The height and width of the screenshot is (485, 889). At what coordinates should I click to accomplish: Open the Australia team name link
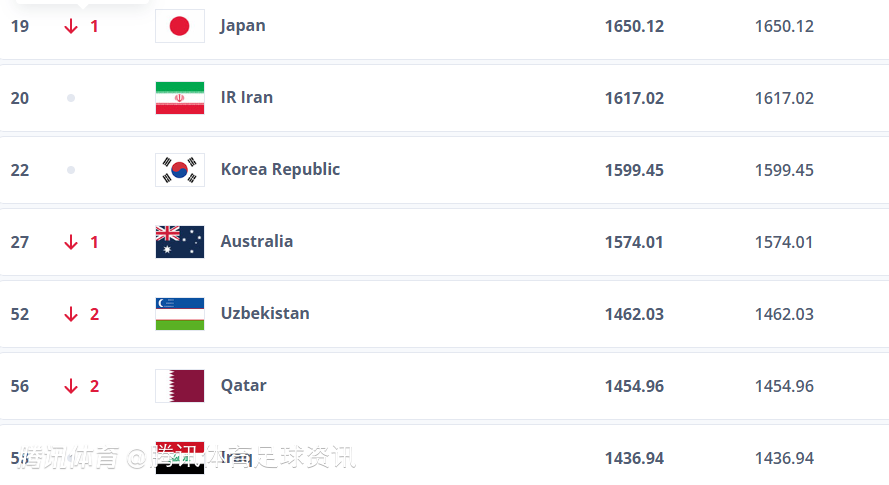(x=257, y=241)
